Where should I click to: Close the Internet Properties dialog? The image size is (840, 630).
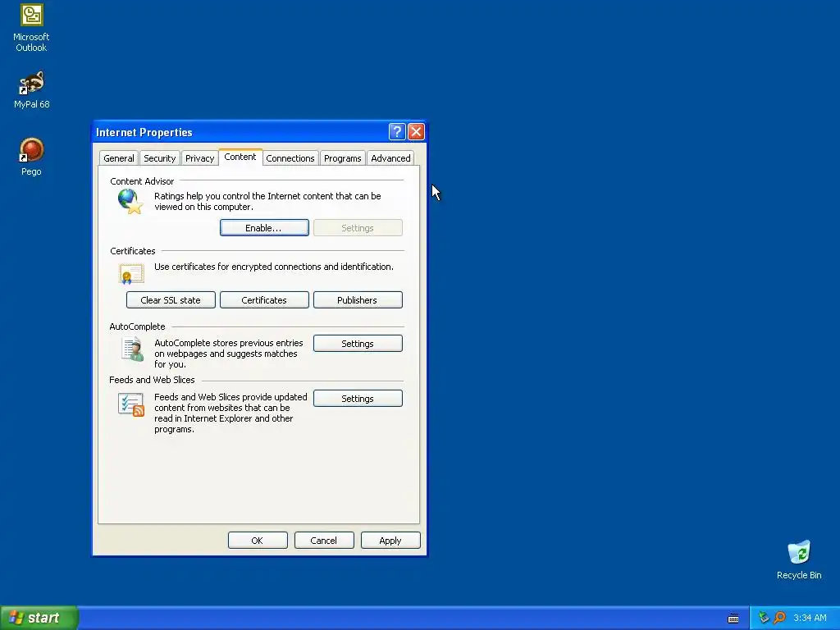tap(416, 132)
